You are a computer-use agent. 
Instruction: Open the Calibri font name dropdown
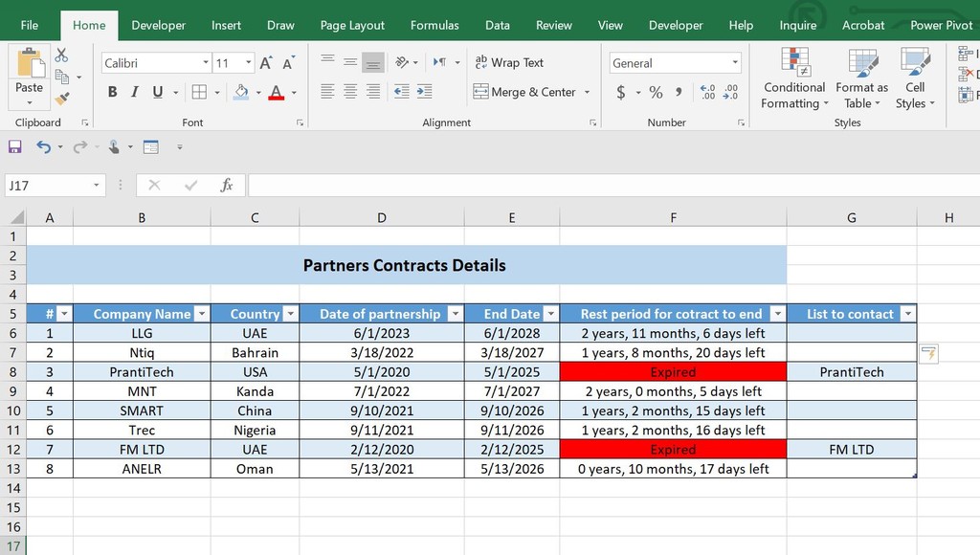click(x=206, y=63)
